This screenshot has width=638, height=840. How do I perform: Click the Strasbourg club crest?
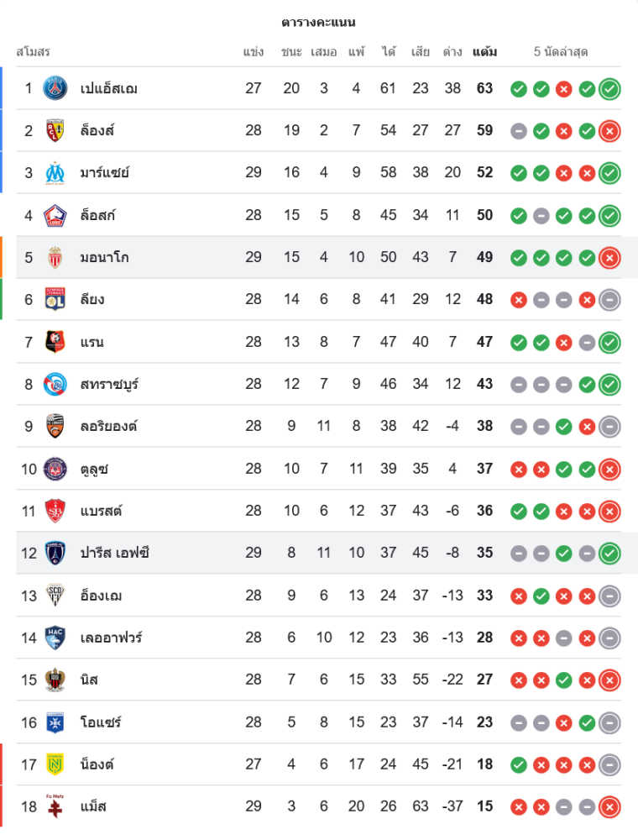(55, 384)
